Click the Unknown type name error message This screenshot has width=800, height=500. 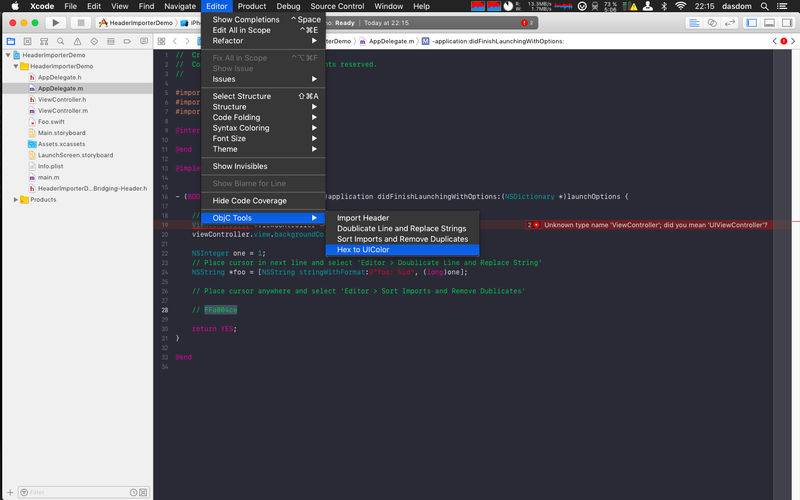(x=655, y=225)
